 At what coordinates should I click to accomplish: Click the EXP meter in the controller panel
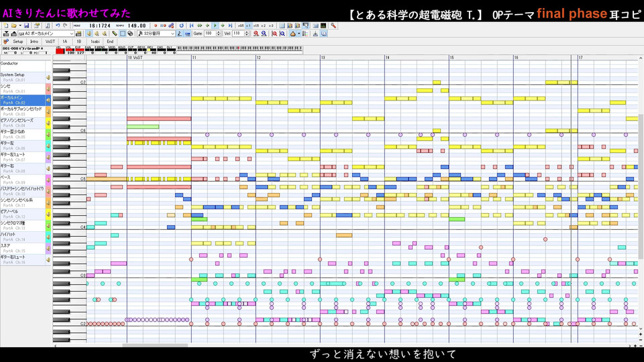point(79,50)
